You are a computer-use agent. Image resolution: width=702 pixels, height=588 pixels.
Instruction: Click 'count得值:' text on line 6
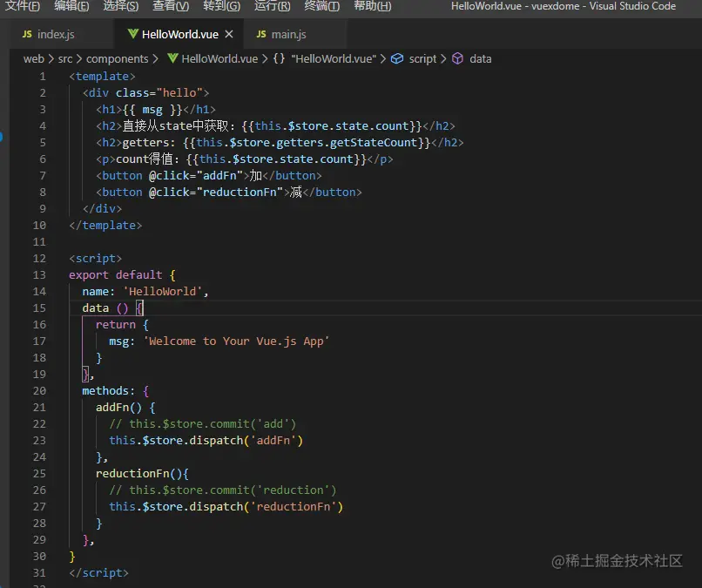click(x=147, y=159)
